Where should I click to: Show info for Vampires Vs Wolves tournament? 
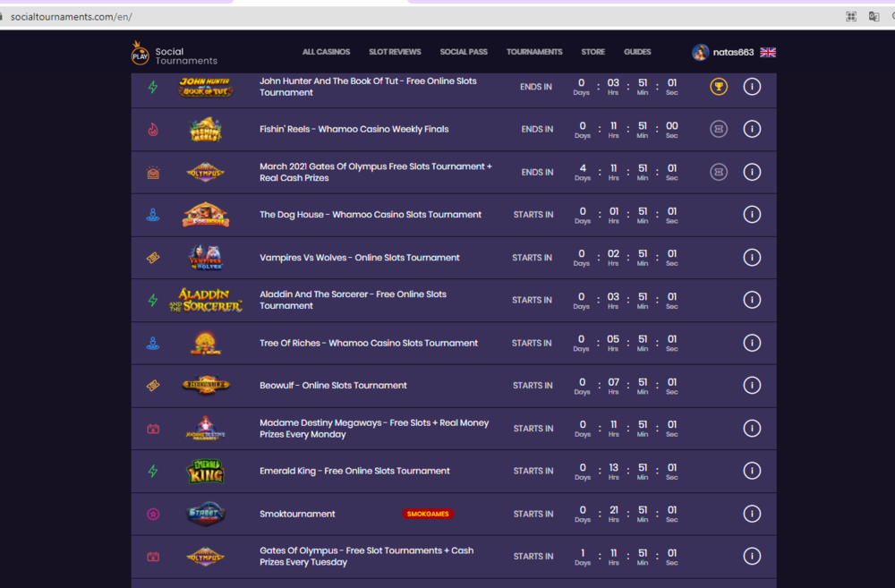tap(752, 258)
